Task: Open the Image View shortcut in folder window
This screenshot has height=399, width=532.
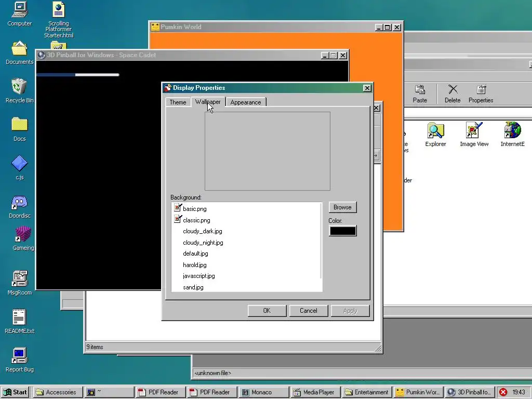Action: click(474, 135)
